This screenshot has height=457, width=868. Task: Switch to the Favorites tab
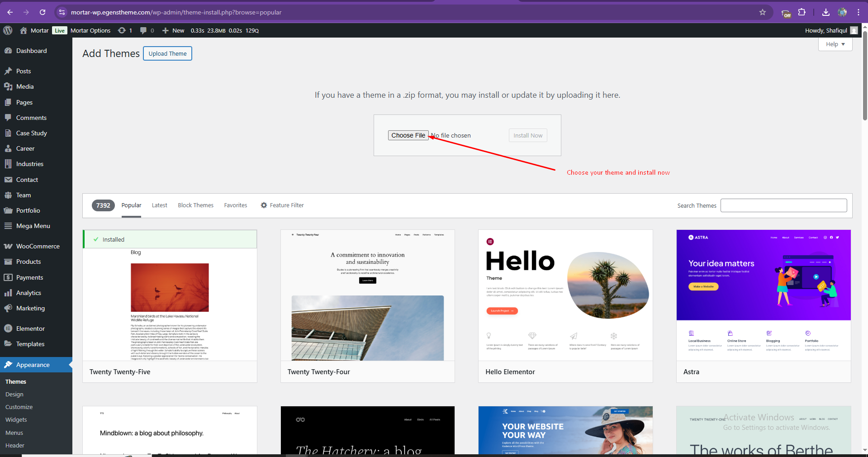tap(236, 205)
